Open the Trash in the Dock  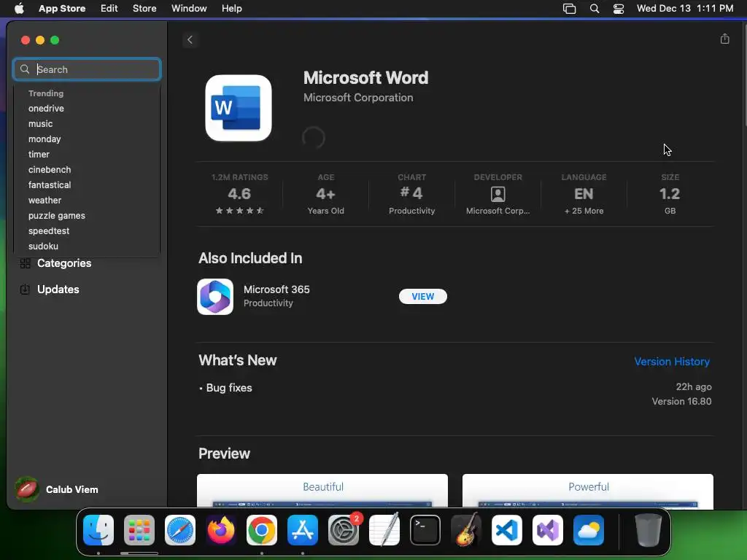click(x=649, y=530)
